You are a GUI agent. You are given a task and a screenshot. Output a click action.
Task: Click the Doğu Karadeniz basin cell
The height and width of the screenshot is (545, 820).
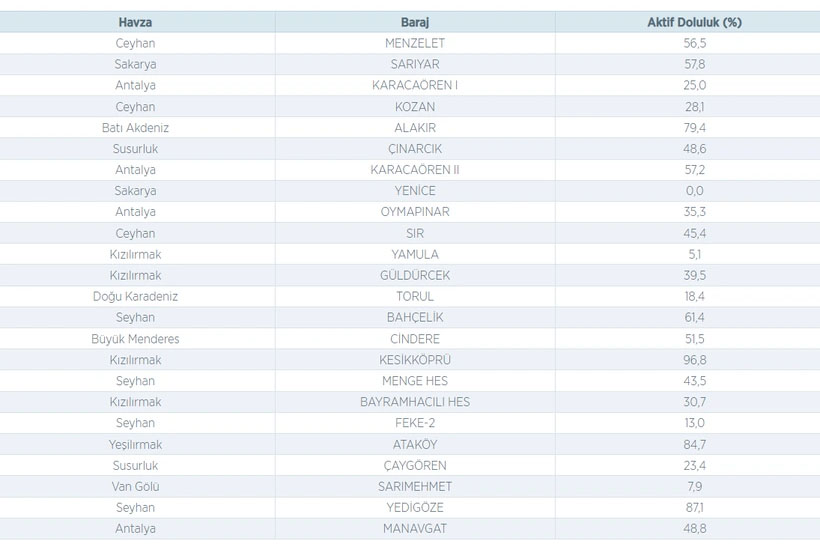(135, 296)
